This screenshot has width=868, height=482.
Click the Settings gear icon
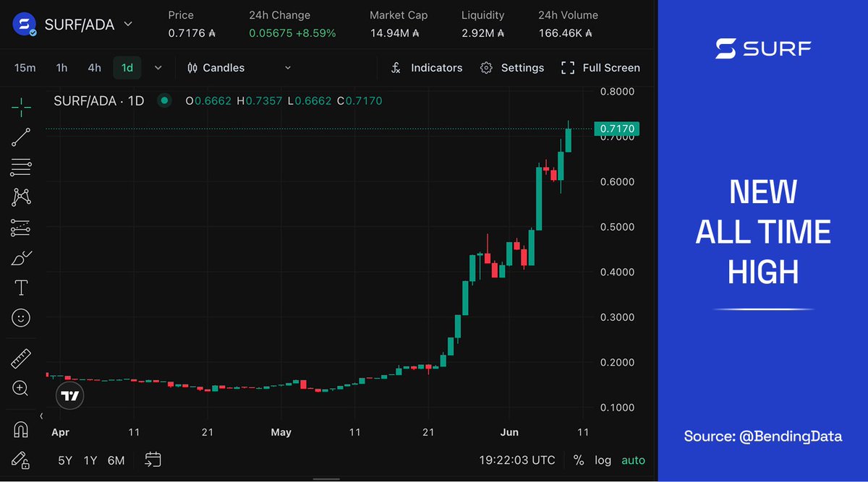tap(486, 68)
